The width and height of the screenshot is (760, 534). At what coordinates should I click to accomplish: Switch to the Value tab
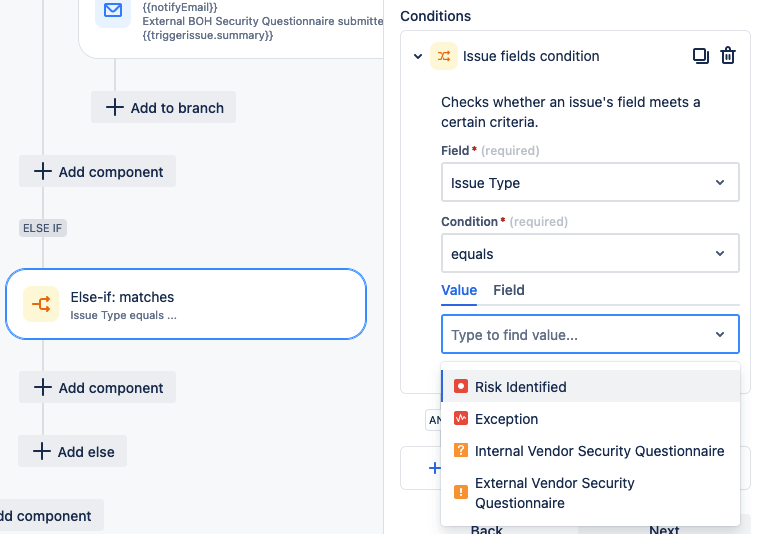pos(459,290)
